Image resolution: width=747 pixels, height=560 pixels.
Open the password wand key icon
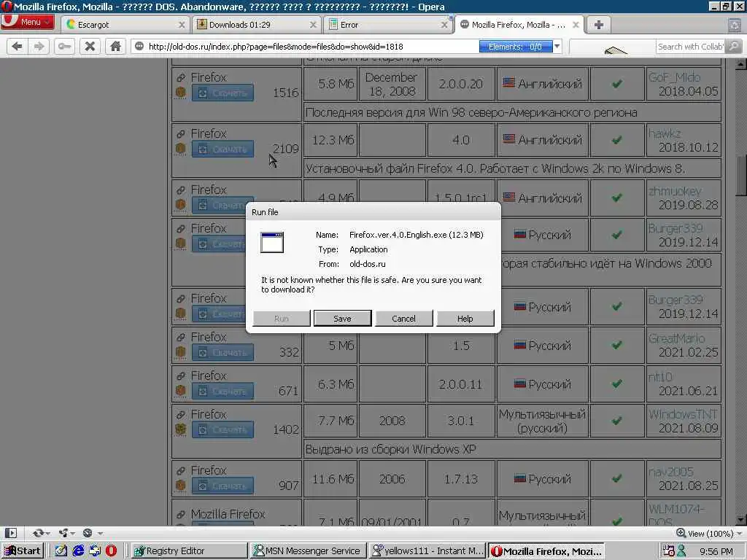pos(64,46)
